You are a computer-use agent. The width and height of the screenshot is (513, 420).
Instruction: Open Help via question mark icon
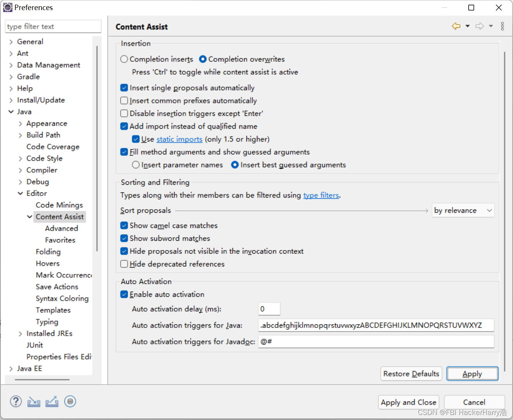pos(16,401)
